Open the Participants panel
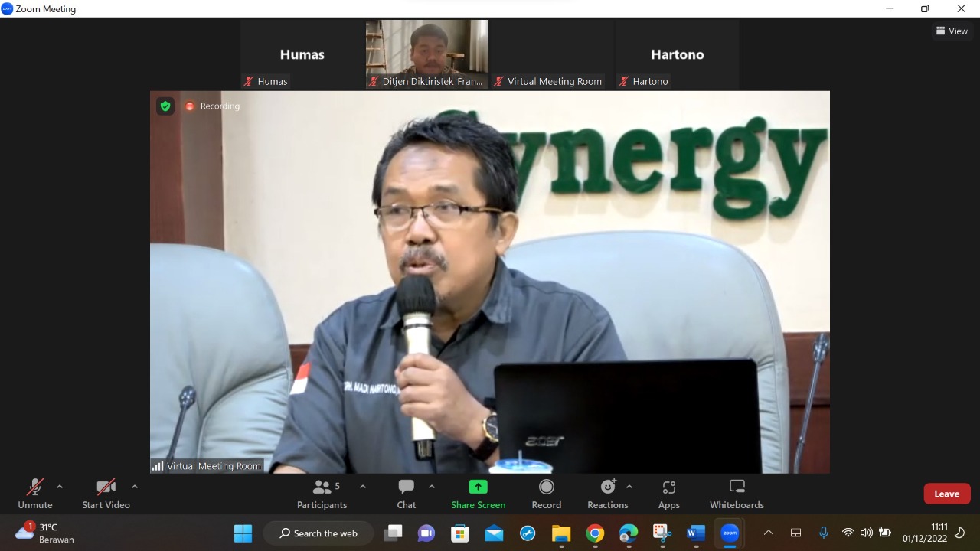Viewport: 980px width, 551px height. (x=322, y=494)
